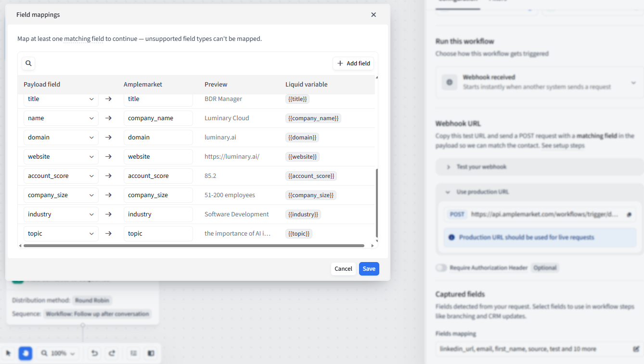Click the search icon in Field mappings
Viewport: 644px width, 364px height.
point(28,63)
